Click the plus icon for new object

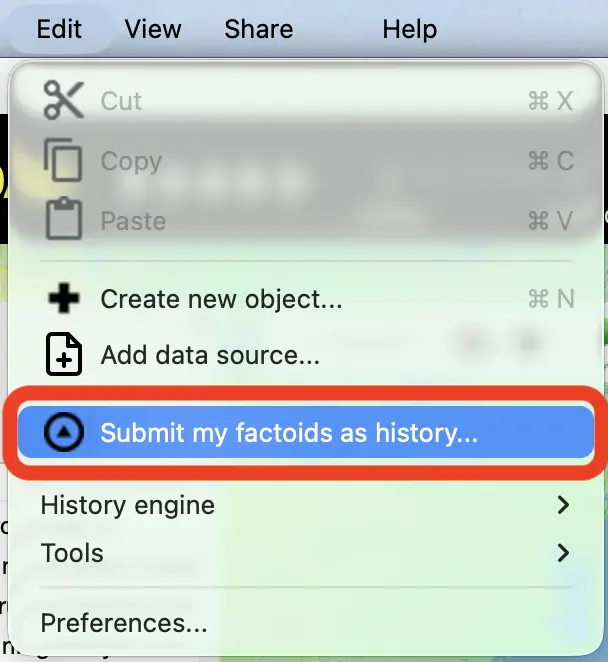click(x=65, y=299)
